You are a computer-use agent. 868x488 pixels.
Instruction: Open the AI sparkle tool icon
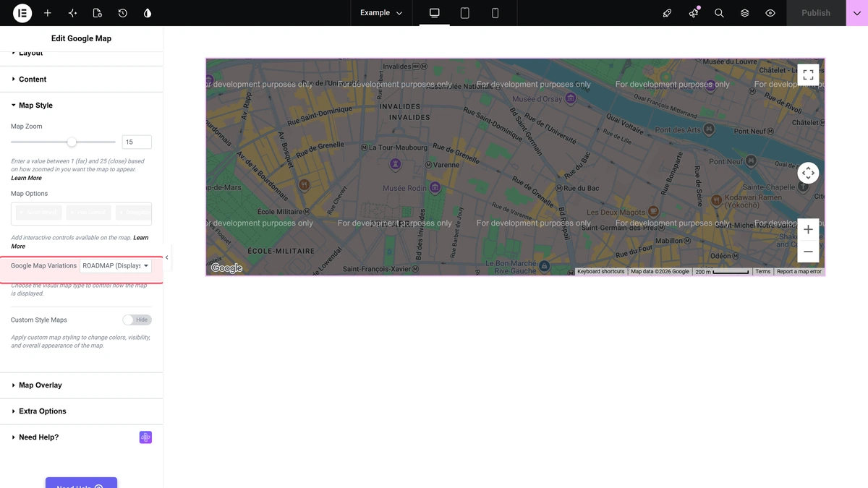point(72,13)
